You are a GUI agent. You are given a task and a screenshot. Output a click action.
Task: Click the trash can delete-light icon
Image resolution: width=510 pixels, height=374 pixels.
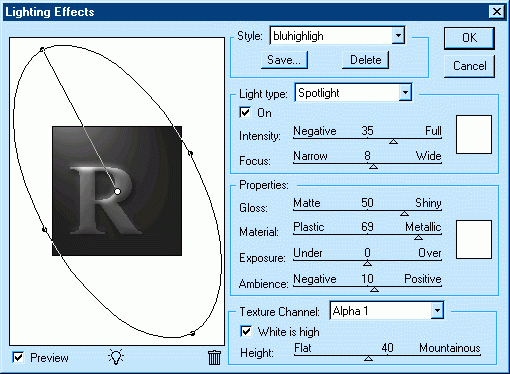tap(214, 357)
